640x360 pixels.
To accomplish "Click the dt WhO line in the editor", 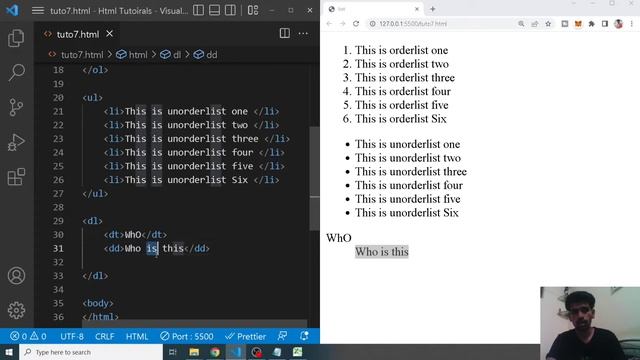I will click(x=135, y=235).
